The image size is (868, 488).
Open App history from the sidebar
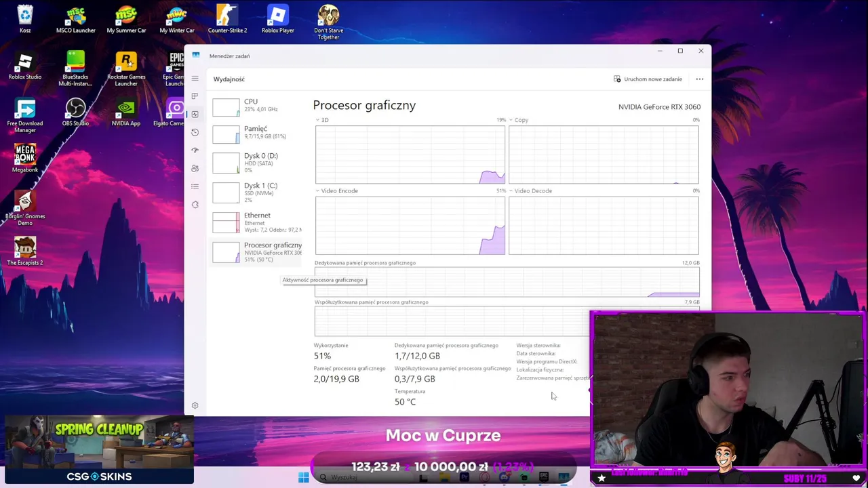(x=195, y=132)
